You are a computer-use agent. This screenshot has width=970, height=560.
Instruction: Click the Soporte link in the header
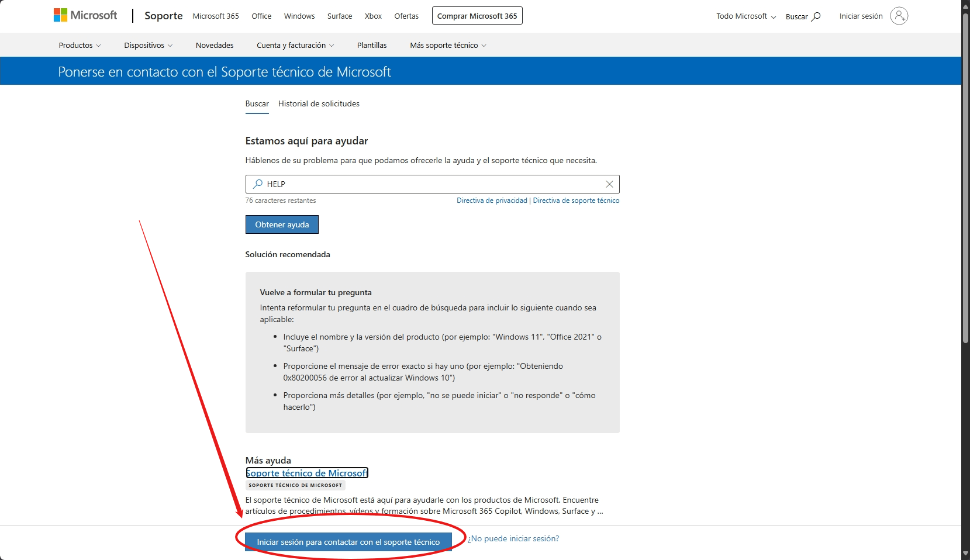tap(164, 16)
